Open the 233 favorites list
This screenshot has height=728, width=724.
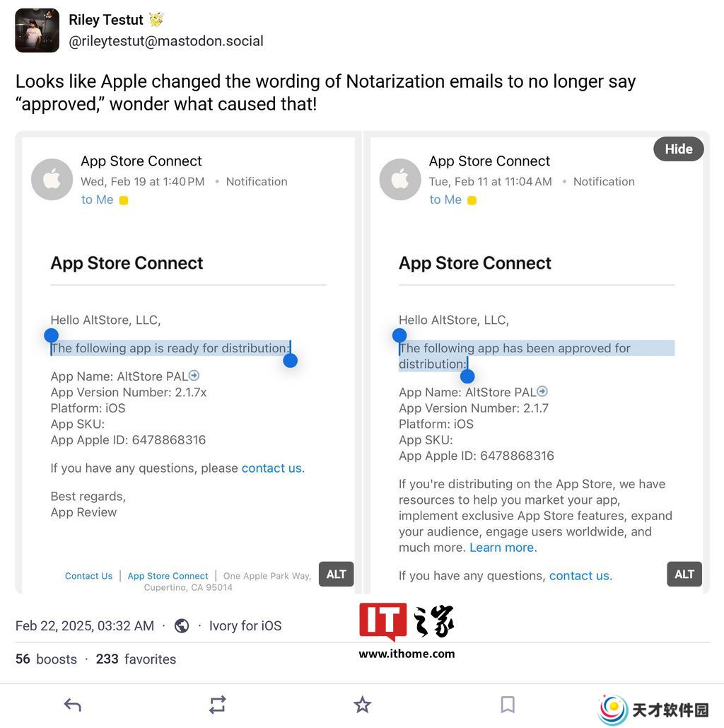point(136,659)
